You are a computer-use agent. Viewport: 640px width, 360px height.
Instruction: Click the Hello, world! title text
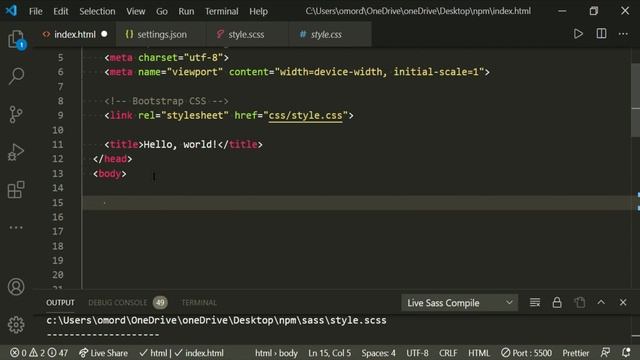pos(180,144)
